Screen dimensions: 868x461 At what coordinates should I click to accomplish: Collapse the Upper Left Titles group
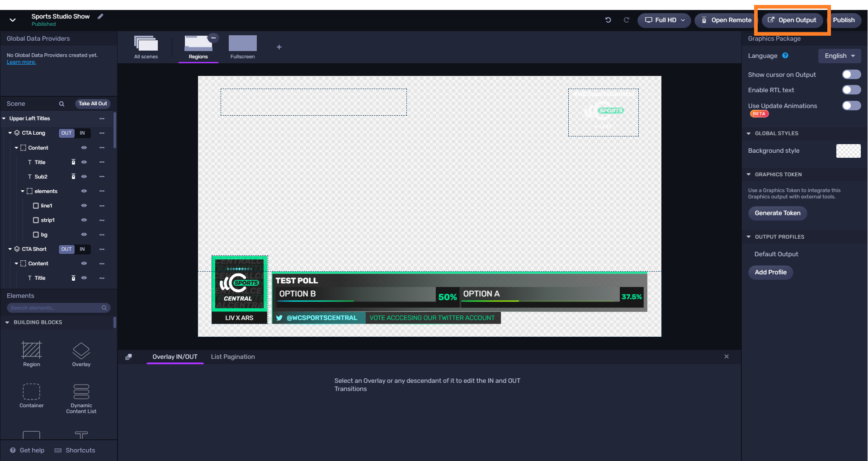pos(4,118)
